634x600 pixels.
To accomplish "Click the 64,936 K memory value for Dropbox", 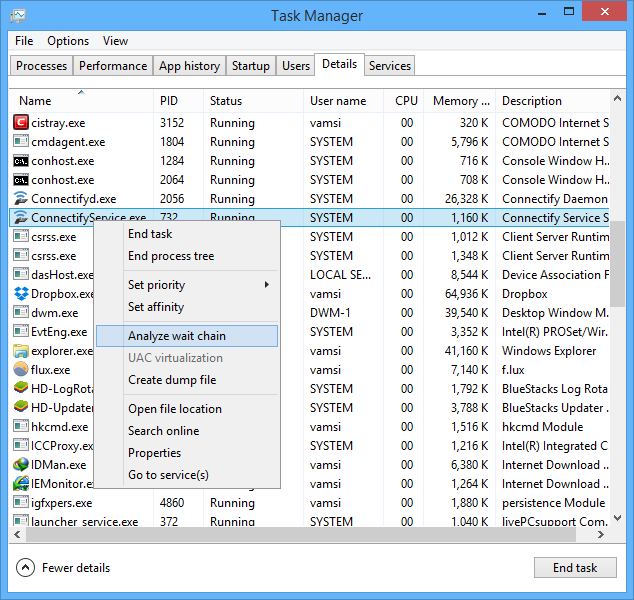I will tap(466, 294).
